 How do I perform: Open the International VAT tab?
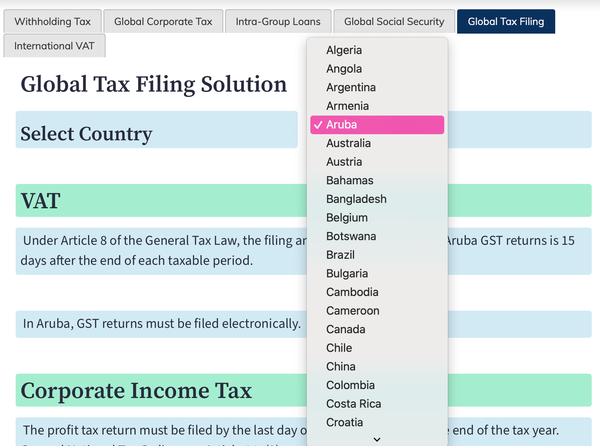coord(54,46)
